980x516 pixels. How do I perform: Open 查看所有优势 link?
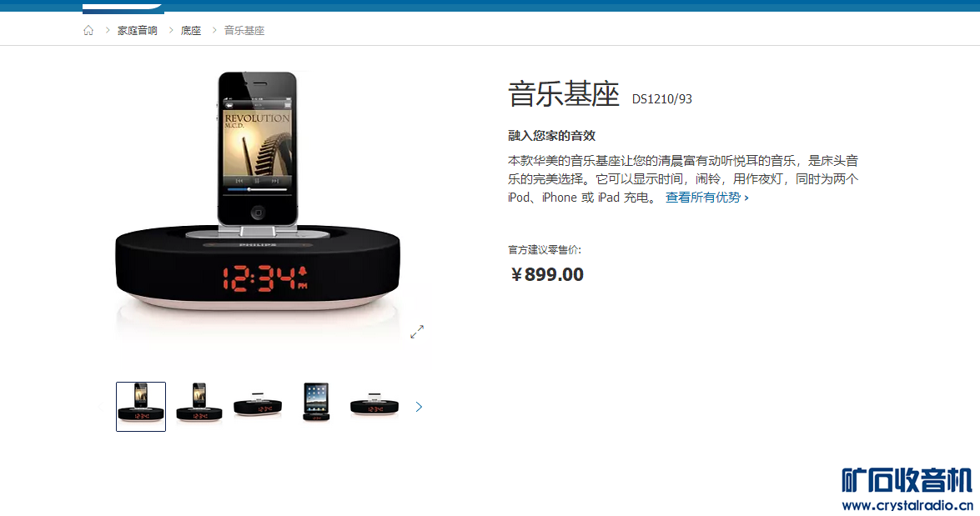pyautogui.click(x=707, y=198)
